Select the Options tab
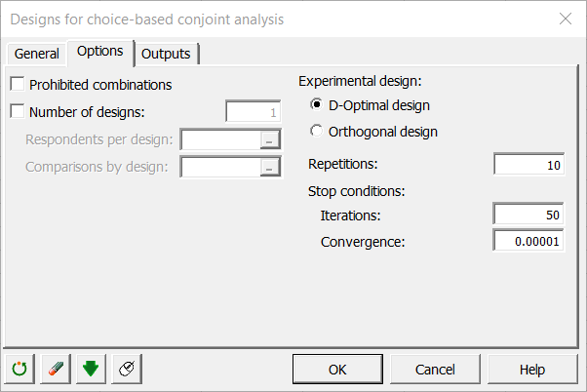This screenshot has height=392, width=587. pos(100,52)
